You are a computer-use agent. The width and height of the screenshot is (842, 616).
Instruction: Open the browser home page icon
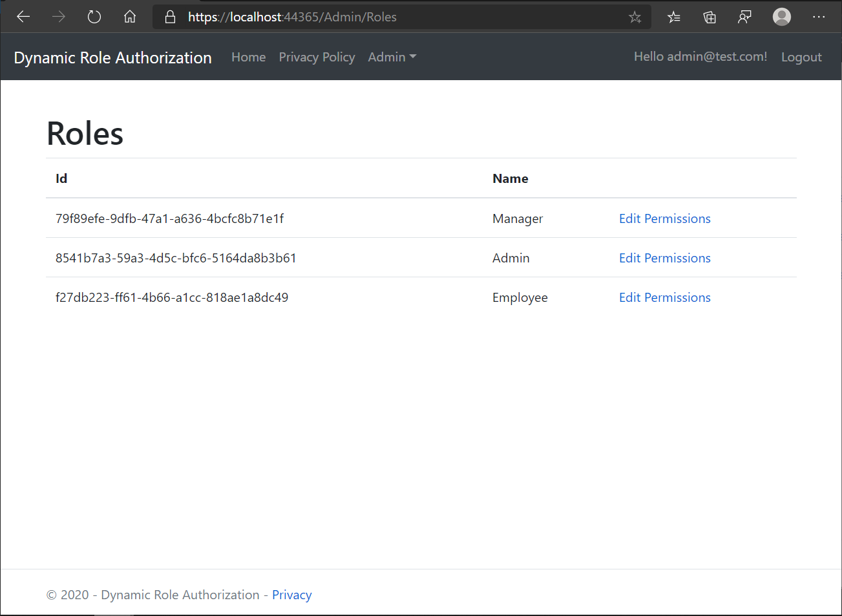click(130, 17)
